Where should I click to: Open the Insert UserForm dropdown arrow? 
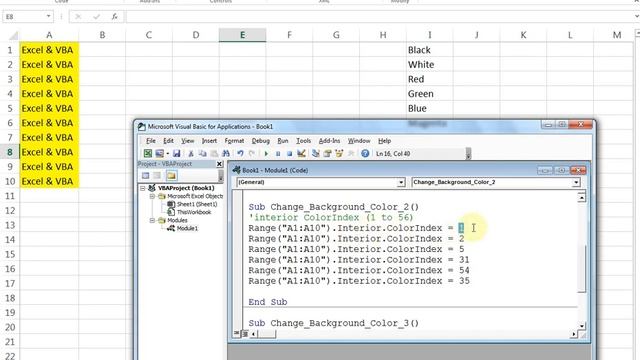(167, 154)
